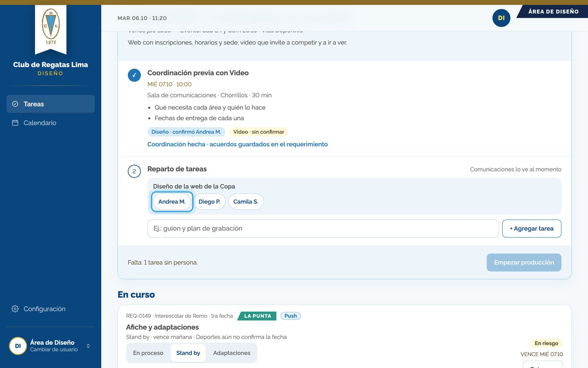
Task: Switch REQ-0149 status to En proceso
Action: click(x=148, y=353)
